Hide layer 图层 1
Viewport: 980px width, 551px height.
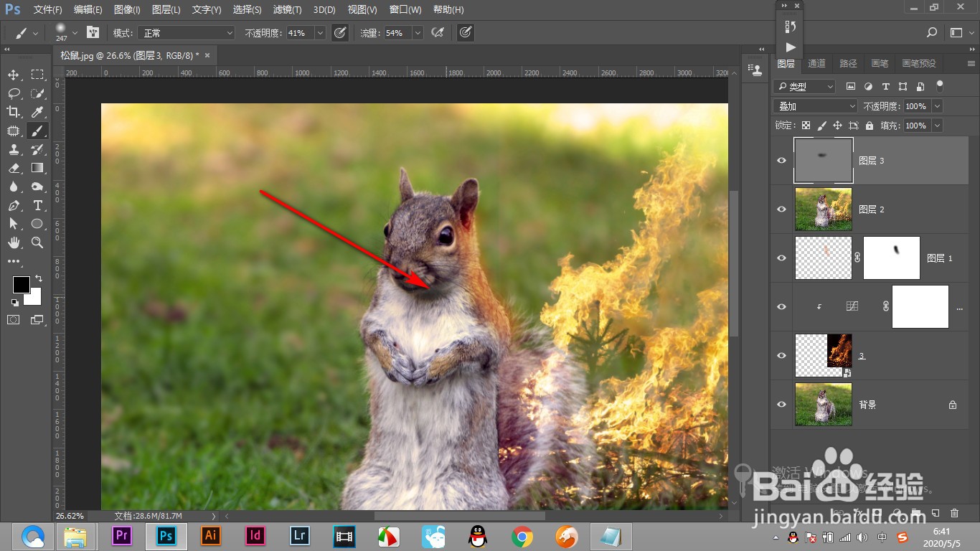click(x=782, y=258)
